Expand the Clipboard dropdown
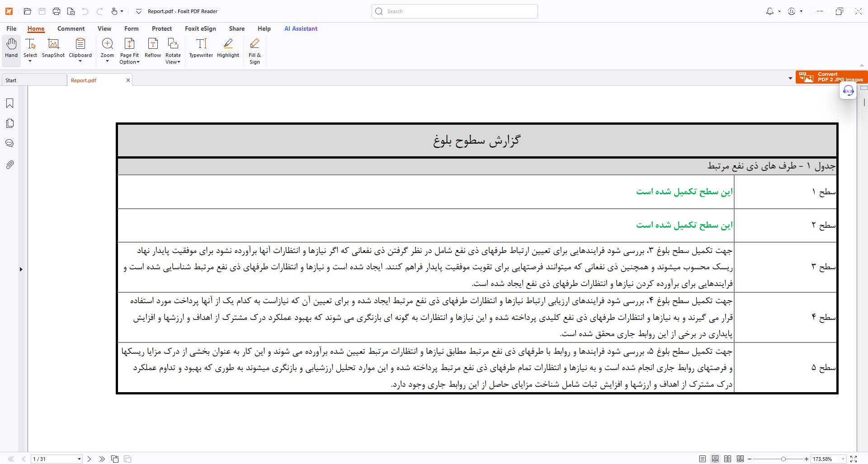The width and height of the screenshot is (868, 464). tap(80, 61)
